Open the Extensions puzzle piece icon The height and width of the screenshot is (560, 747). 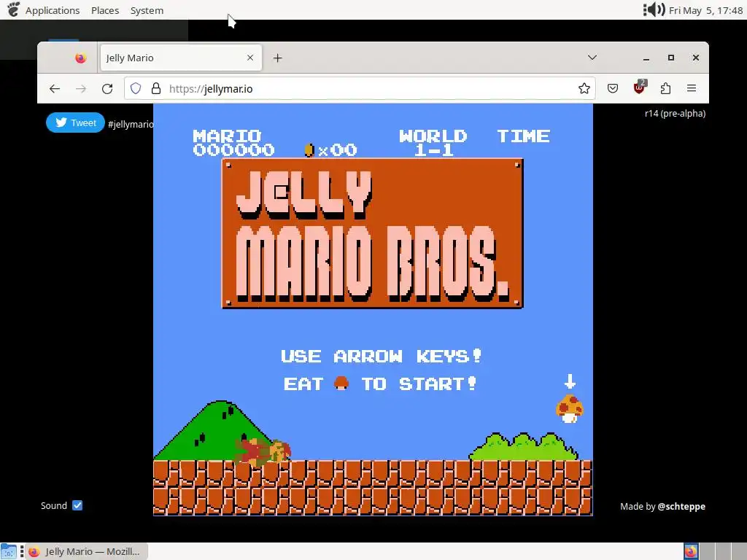click(x=665, y=88)
